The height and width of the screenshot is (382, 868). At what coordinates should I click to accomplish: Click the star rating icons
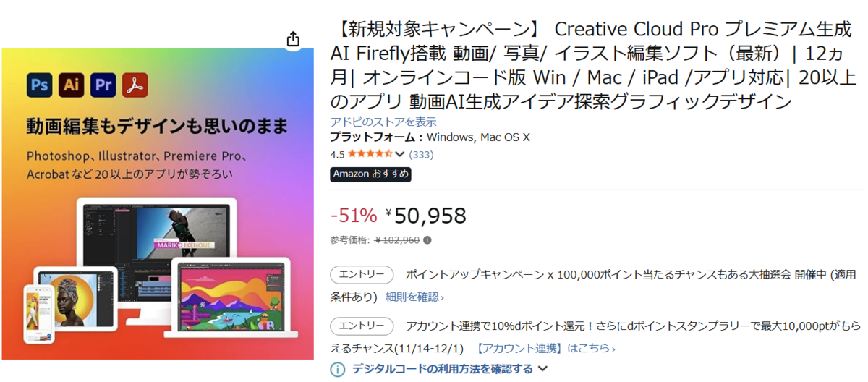tap(370, 154)
